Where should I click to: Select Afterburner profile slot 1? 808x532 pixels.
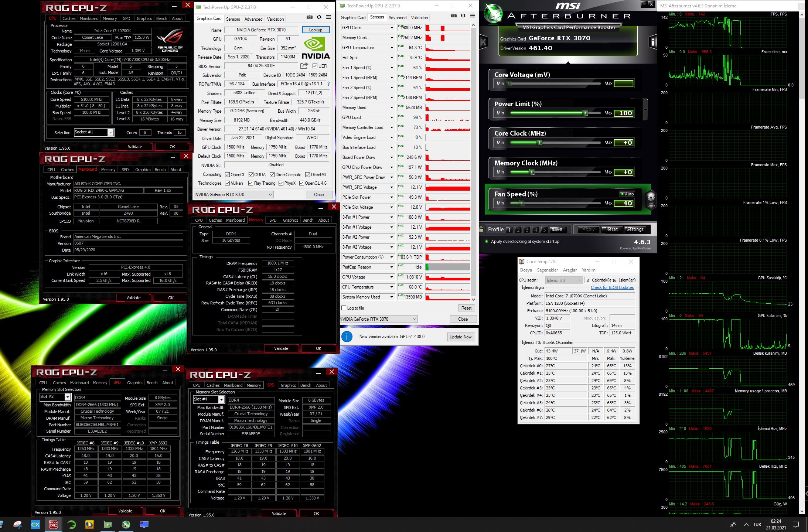[x=509, y=229]
